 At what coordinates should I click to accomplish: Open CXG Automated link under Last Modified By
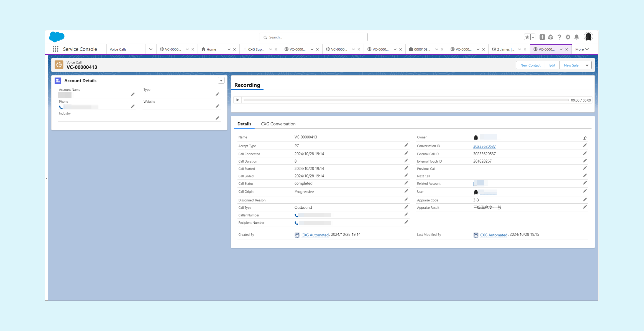coord(494,235)
